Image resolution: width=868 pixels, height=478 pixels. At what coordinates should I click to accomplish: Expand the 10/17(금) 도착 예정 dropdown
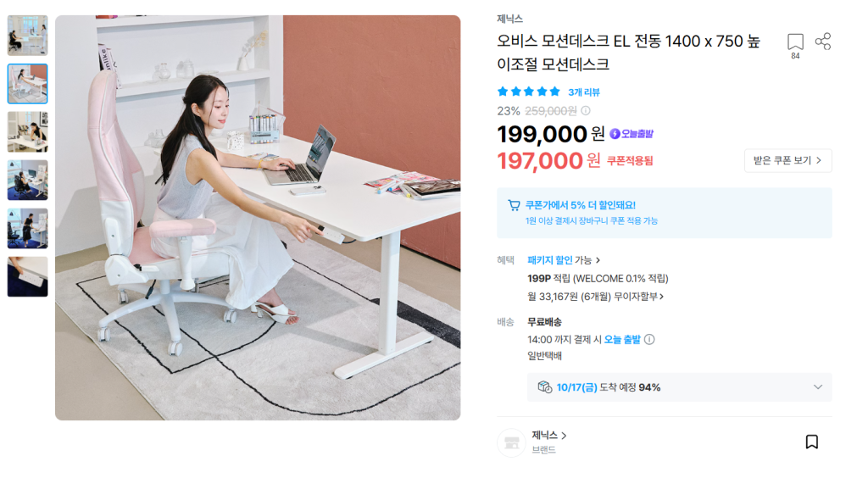point(818,386)
